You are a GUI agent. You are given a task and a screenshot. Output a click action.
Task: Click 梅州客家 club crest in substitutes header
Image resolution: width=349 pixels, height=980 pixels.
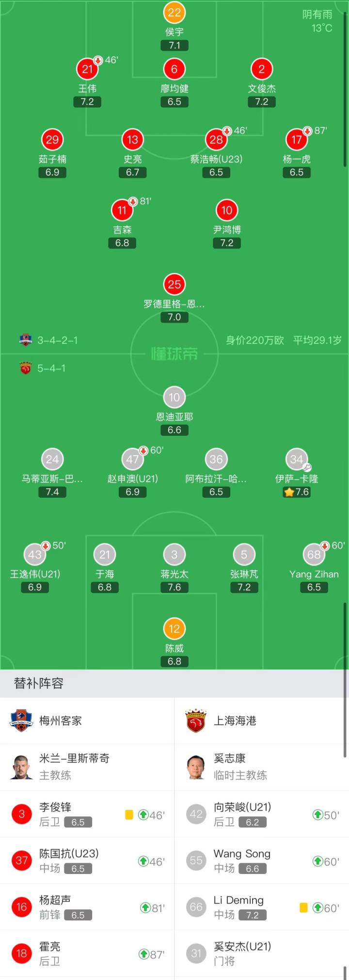(x=21, y=720)
